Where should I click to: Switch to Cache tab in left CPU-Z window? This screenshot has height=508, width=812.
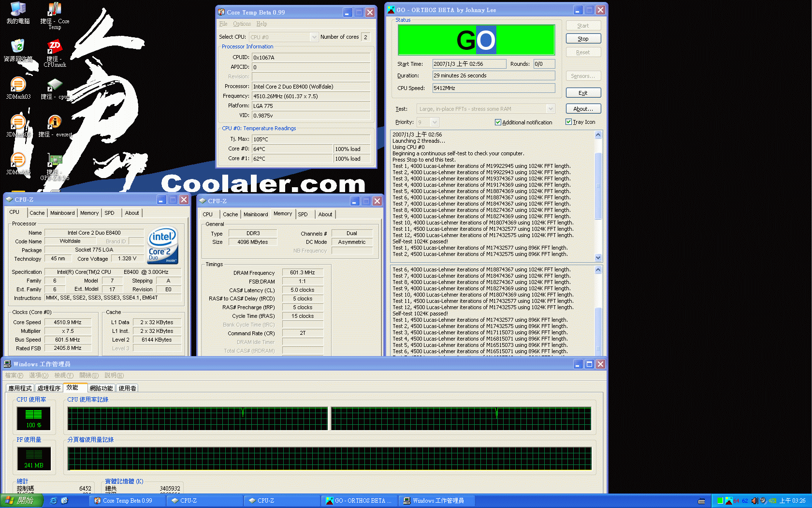pyautogui.click(x=37, y=213)
